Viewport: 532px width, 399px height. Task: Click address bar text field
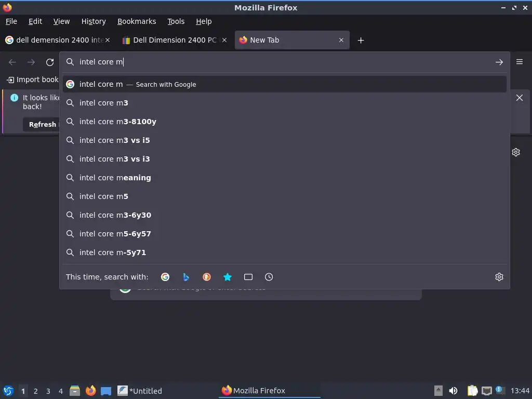[284, 62]
